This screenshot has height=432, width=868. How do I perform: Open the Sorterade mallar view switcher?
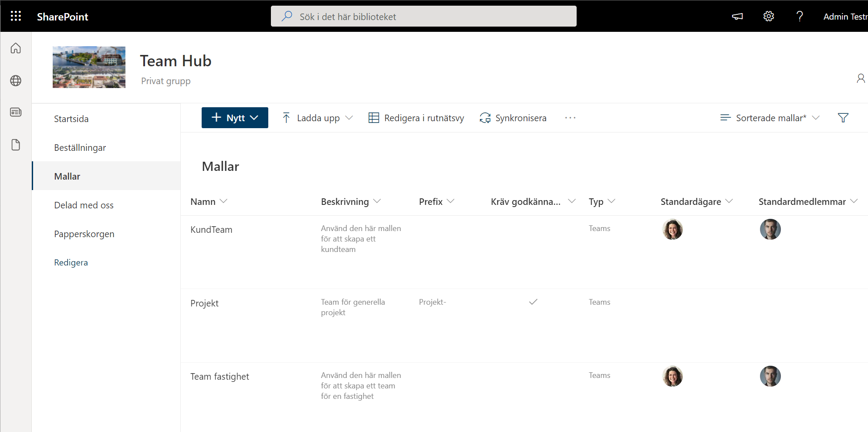pyautogui.click(x=770, y=118)
